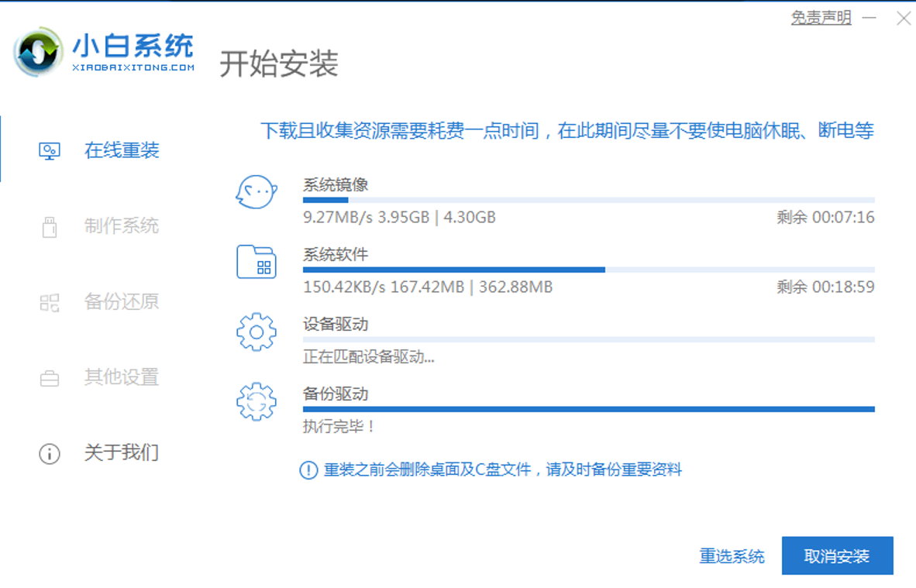
Task: Click the 备份驱动 sync gear icon
Action: coord(257,401)
